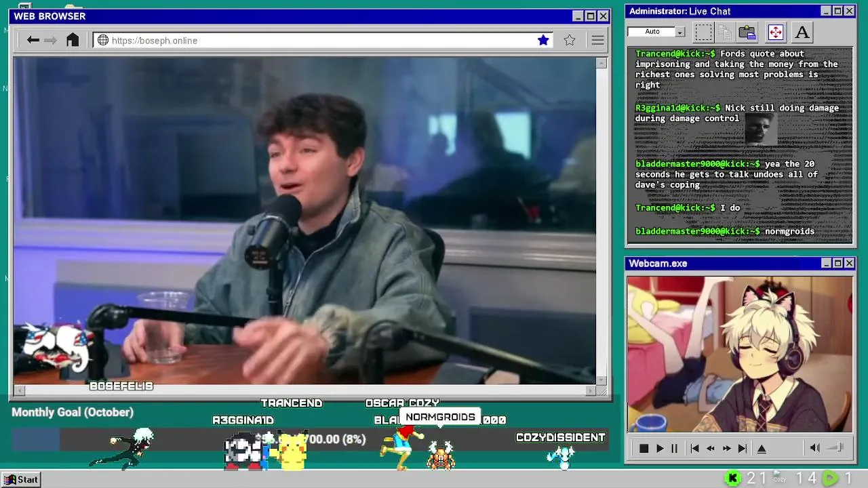The image size is (868, 488).
Task: Close the Web Browser window
Action: click(x=603, y=16)
